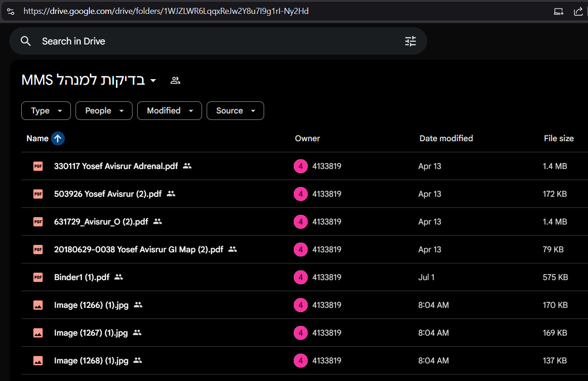Sort by Date modified column header
The height and width of the screenshot is (381, 588).
click(446, 138)
